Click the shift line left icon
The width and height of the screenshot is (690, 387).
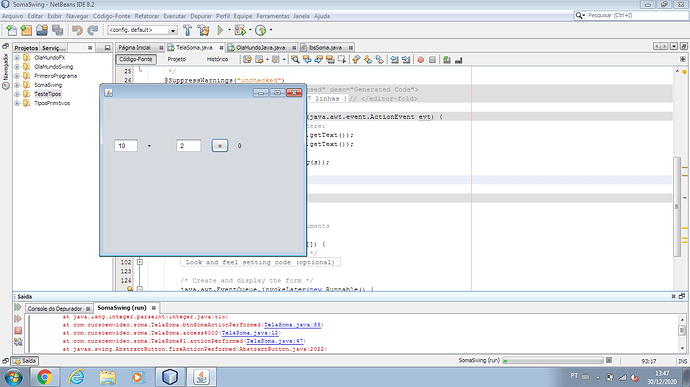(x=394, y=59)
